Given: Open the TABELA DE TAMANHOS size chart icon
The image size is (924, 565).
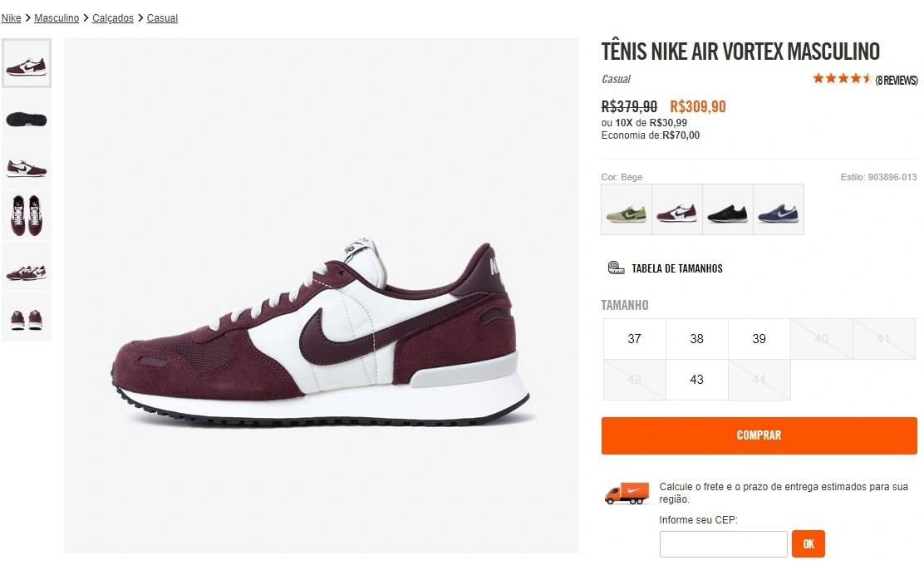Looking at the screenshot, I should point(615,268).
